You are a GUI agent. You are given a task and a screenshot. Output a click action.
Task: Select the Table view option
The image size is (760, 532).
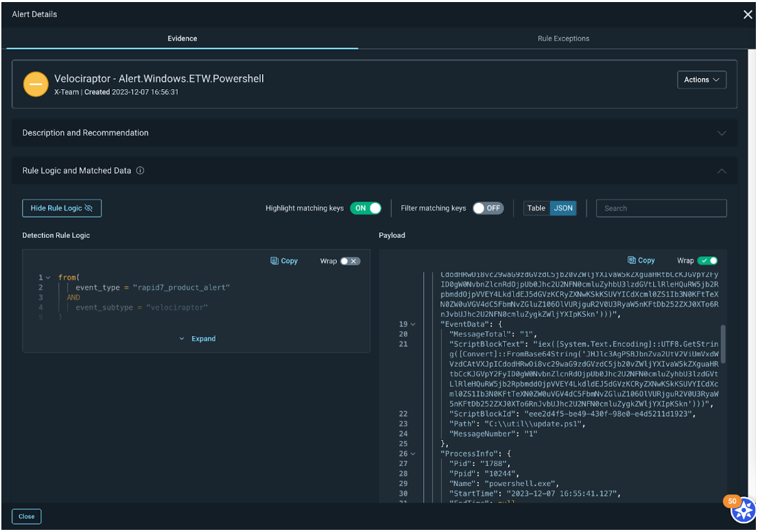pos(536,208)
